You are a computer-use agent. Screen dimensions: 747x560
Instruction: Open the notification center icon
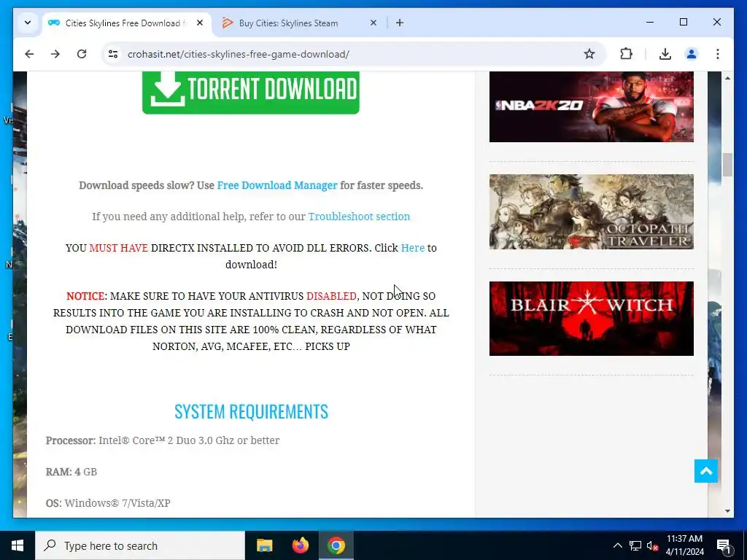click(x=724, y=545)
